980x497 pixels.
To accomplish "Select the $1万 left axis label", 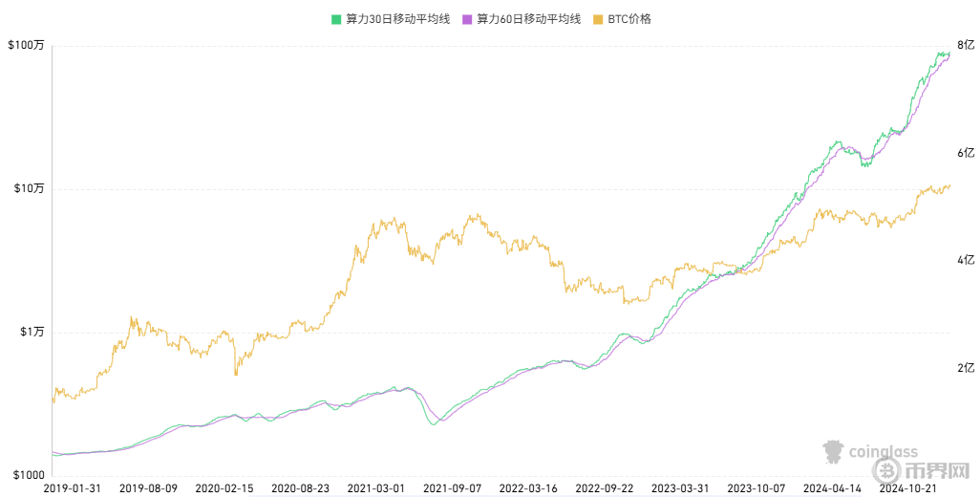I will point(32,332).
